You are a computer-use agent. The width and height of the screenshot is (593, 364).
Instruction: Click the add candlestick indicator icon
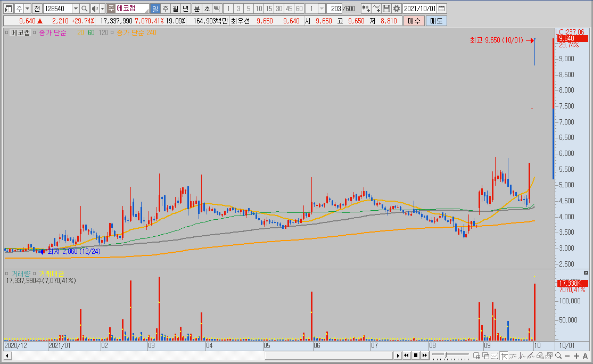click(366, 9)
